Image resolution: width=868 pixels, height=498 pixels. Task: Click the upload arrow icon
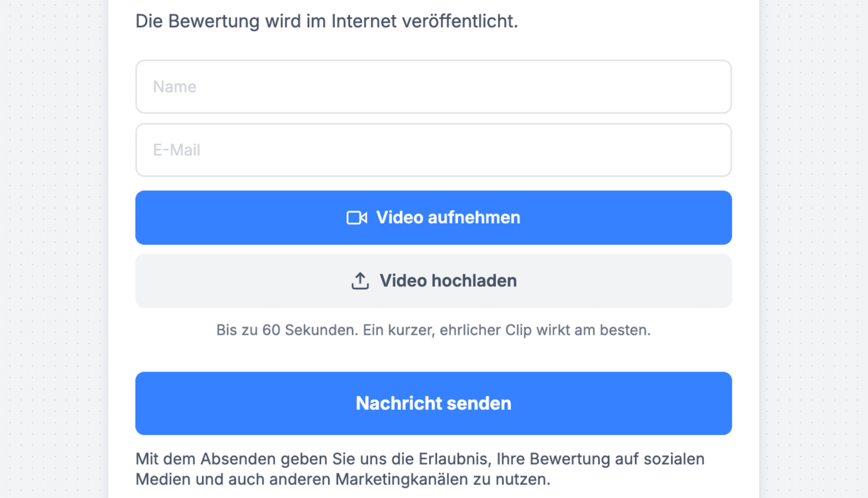point(360,281)
